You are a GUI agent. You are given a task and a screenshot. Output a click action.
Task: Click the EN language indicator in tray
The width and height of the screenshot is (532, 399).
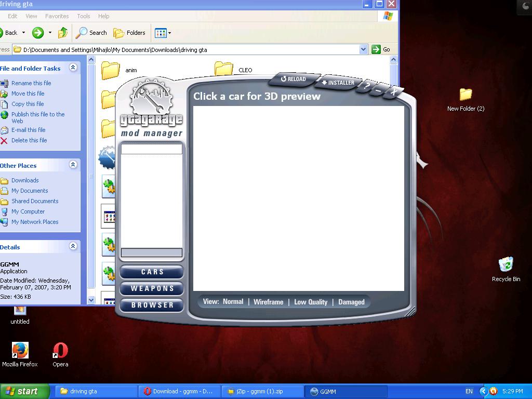coord(469,391)
